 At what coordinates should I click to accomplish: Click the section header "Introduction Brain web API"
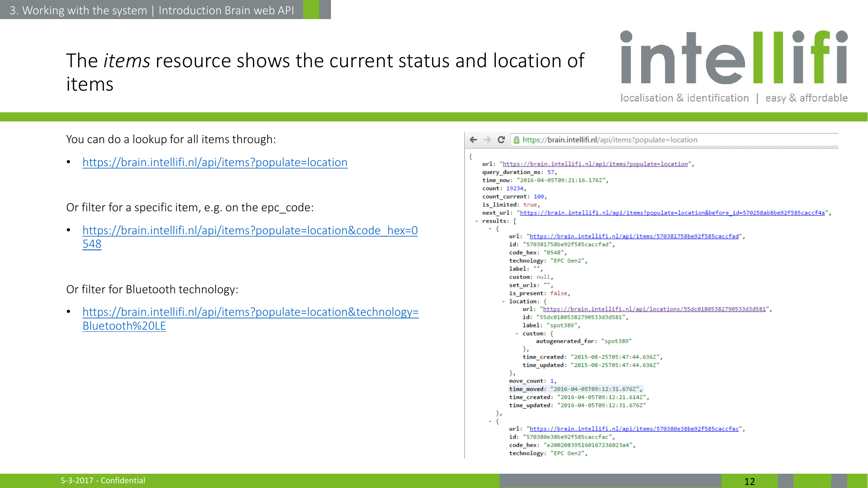[226, 10]
